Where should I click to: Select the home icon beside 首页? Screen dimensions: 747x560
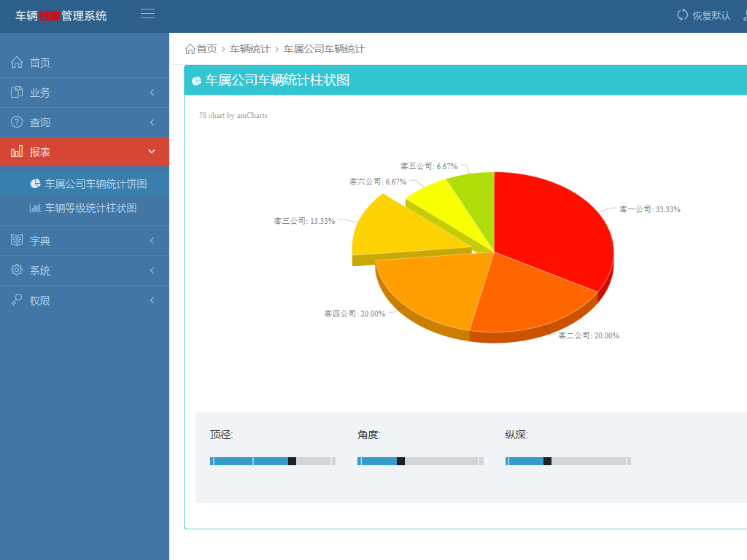[x=17, y=63]
